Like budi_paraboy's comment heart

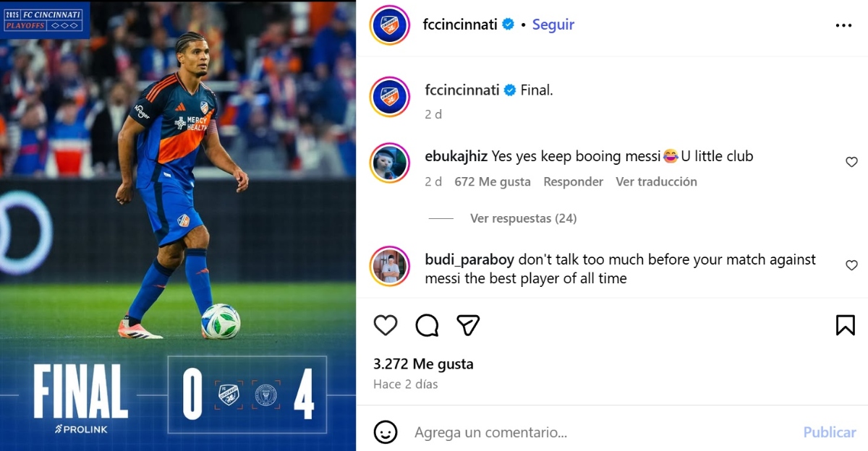point(851,266)
